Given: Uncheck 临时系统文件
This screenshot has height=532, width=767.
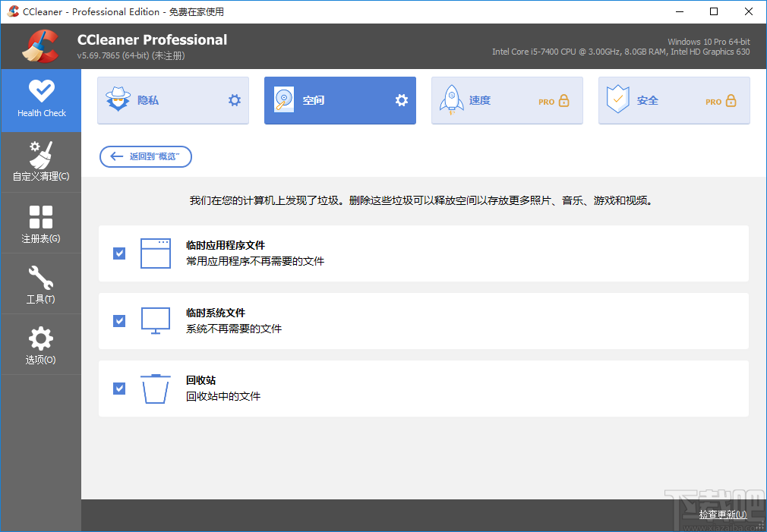Looking at the screenshot, I should coord(118,321).
